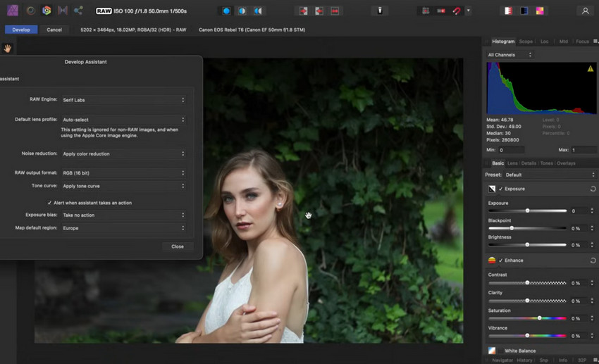Switch to the Liquify persona icon
The image size is (599, 364).
(30, 11)
